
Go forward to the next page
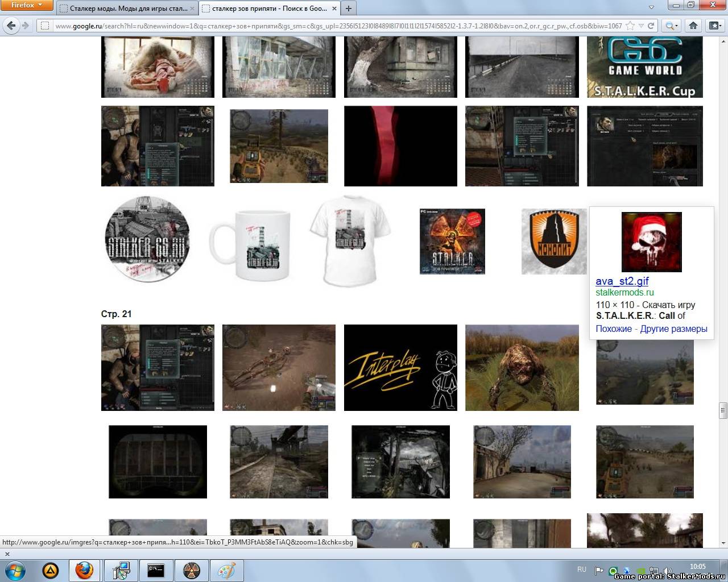pyautogui.click(x=26, y=26)
